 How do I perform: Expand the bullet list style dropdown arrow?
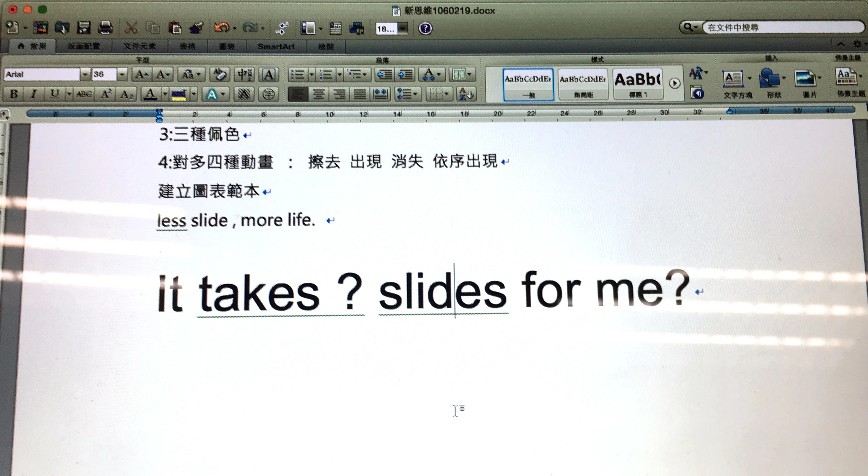pos(312,75)
